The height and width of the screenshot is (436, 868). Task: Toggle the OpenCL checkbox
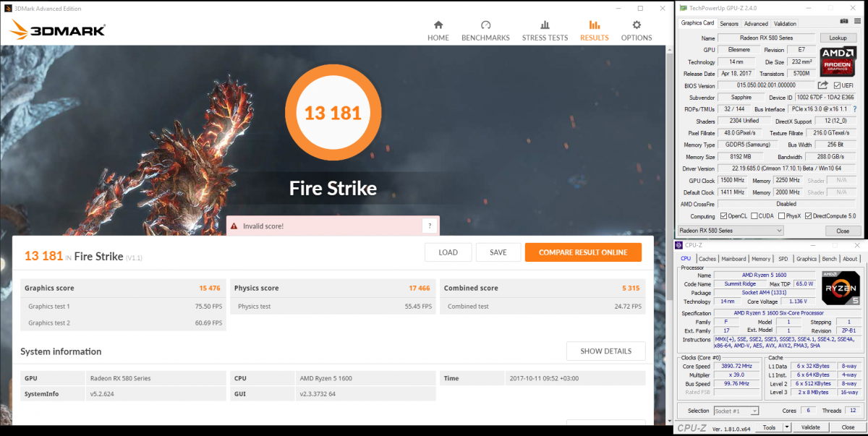pyautogui.click(x=724, y=215)
